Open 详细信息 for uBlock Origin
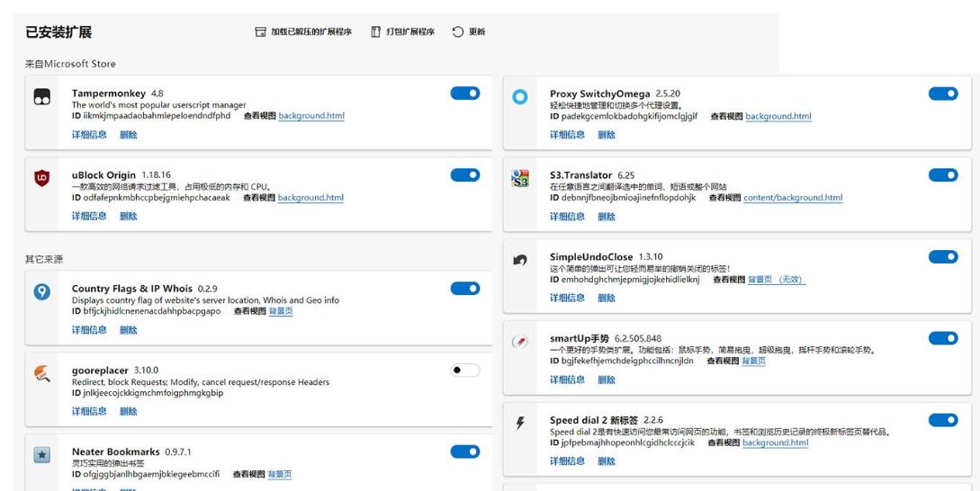Screen dimensions: 980x491 [89, 216]
